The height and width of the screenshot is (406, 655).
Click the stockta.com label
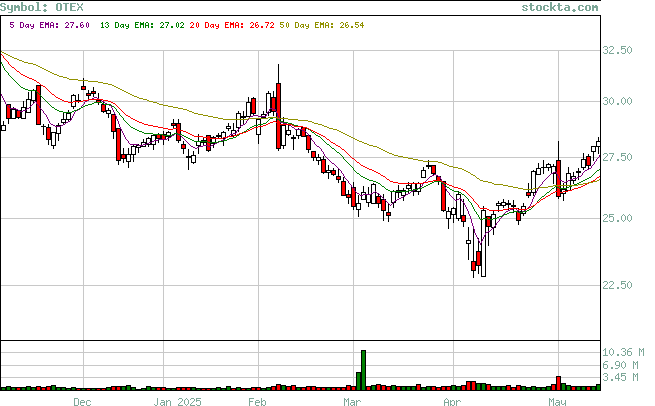coord(559,7)
